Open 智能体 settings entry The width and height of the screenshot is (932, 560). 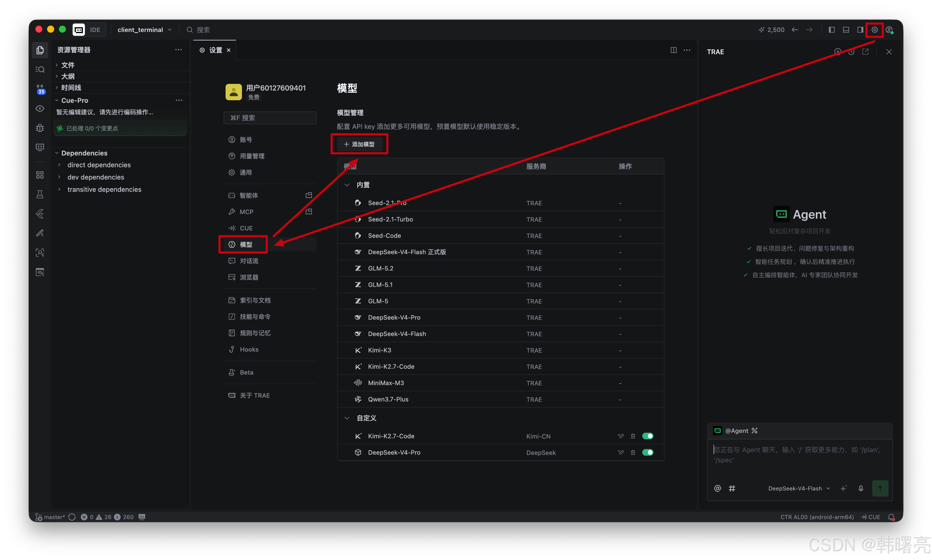pos(270,195)
